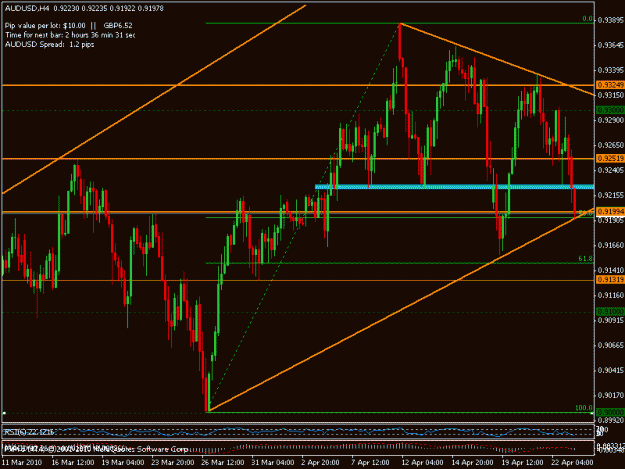This screenshot has width=625, height=469.
Task: Select the orange 0.91319 price tag
Action: 610,280
